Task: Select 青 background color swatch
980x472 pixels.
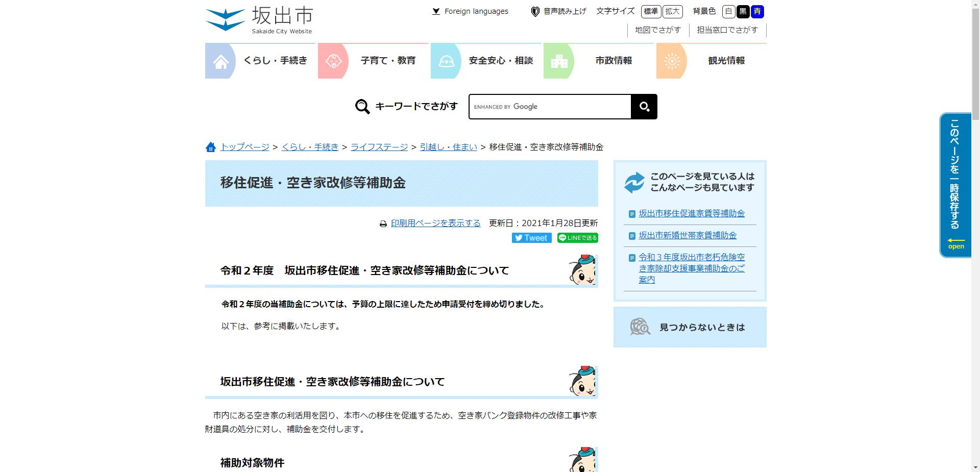Action: pos(757,11)
